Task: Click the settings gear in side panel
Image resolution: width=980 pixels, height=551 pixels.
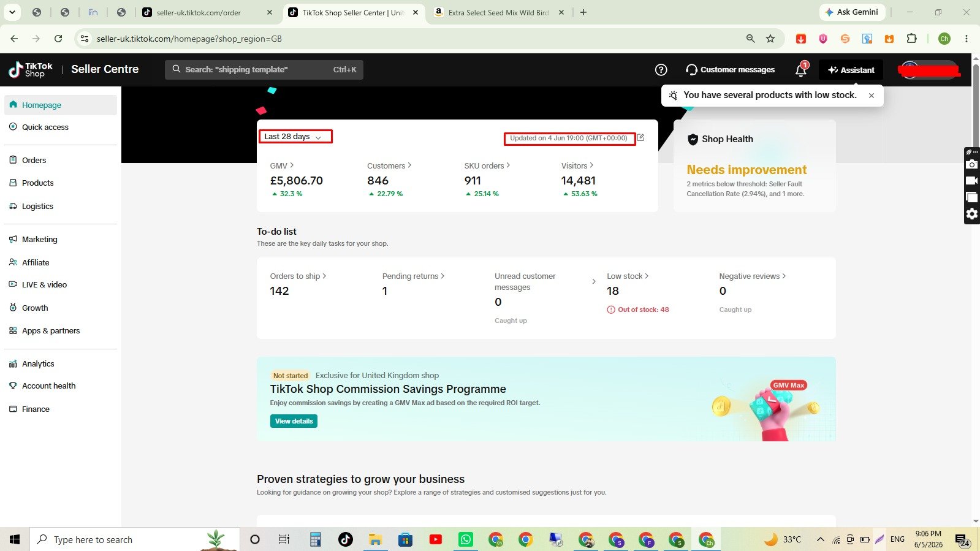Action: point(971,214)
